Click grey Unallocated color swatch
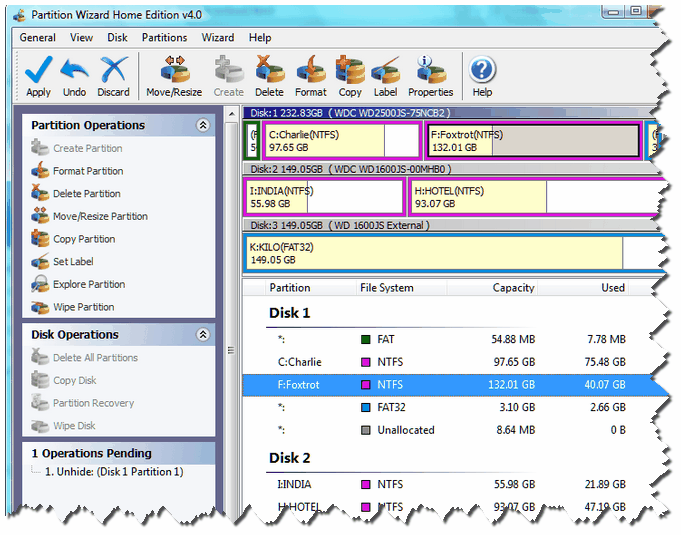 [x=366, y=430]
